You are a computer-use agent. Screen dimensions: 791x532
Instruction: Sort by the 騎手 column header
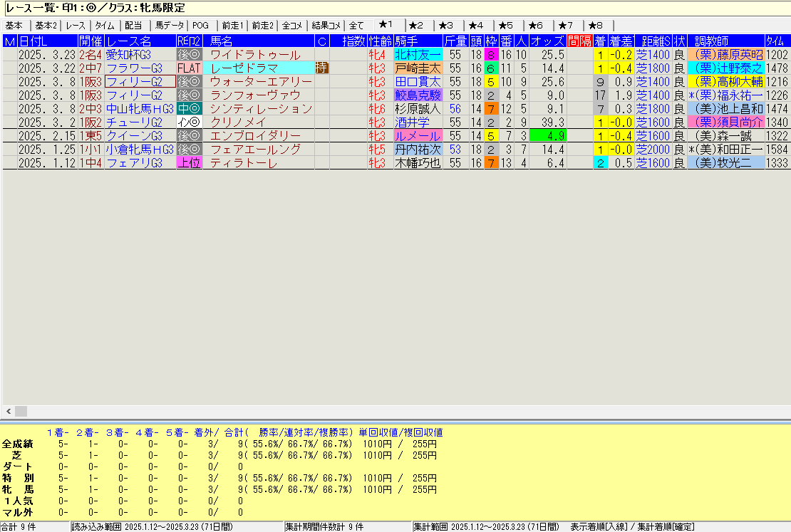coord(418,41)
